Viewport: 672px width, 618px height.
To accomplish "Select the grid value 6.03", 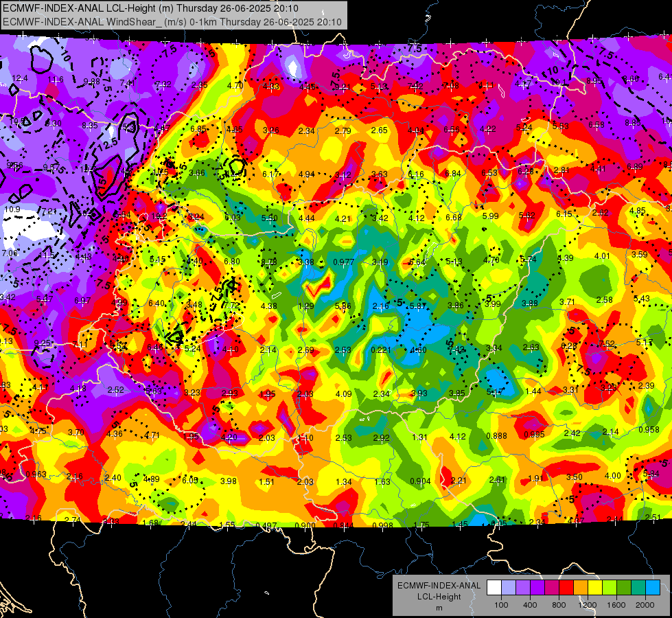I will point(232,218).
